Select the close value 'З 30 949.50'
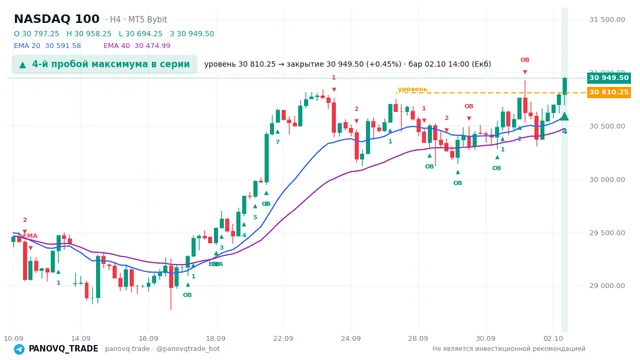This screenshot has width=640, height=360. pos(192,33)
